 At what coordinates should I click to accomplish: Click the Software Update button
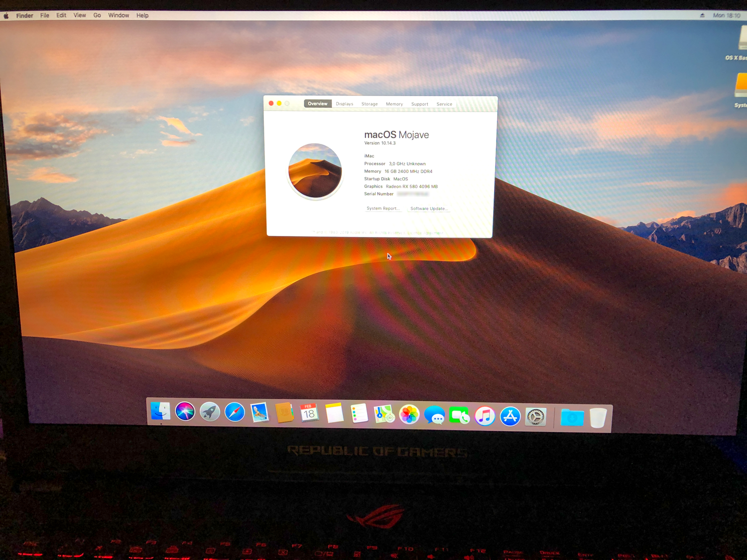429,209
